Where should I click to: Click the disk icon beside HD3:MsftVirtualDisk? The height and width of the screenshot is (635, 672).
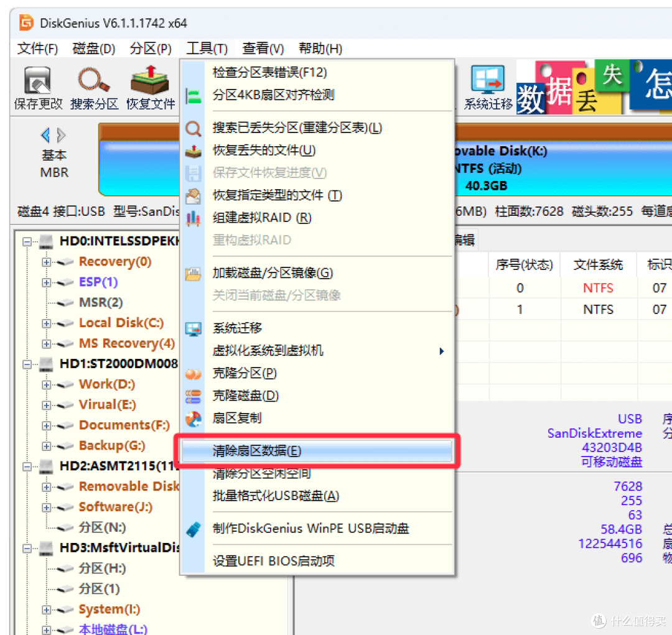point(46,548)
